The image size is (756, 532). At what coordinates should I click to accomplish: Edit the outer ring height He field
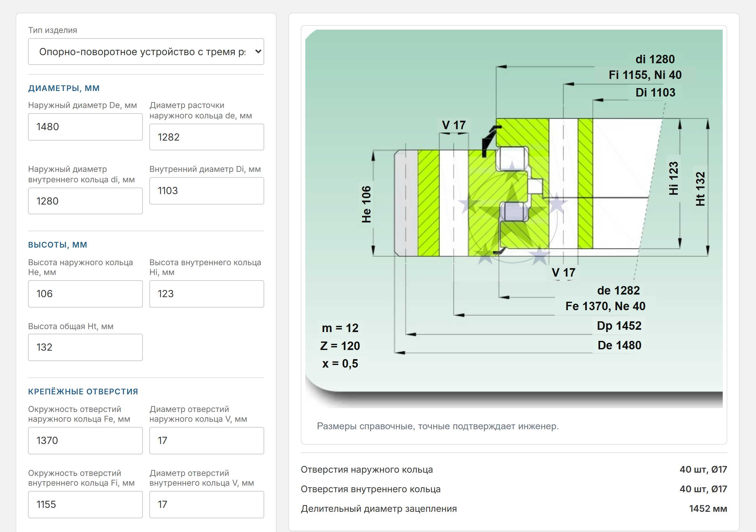click(x=85, y=294)
